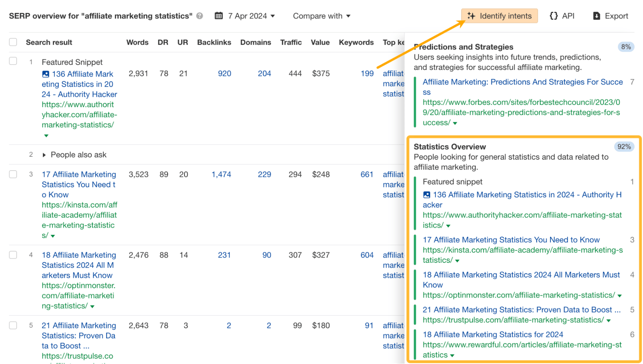The width and height of the screenshot is (643, 364).
Task: Click the sparkle icon in Identify intents
Action: [471, 16]
